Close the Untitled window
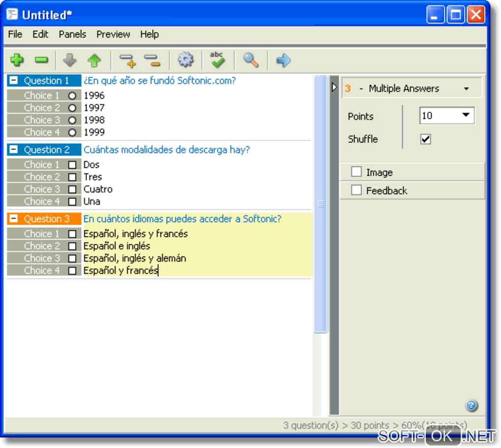Image resolution: width=501 pixels, height=448 pixels. (476, 15)
